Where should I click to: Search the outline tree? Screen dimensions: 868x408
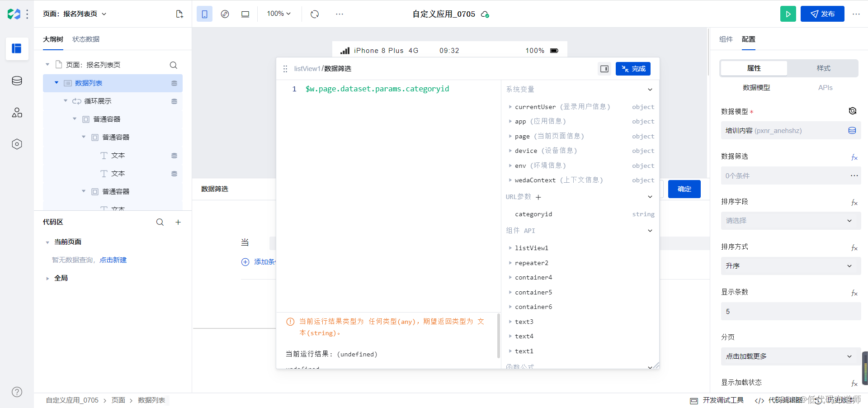(173, 65)
